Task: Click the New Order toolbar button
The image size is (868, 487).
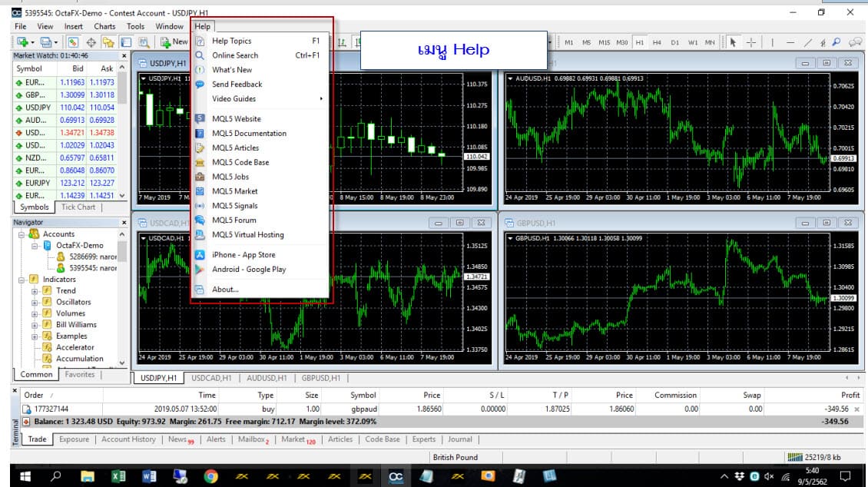Action: tap(174, 42)
